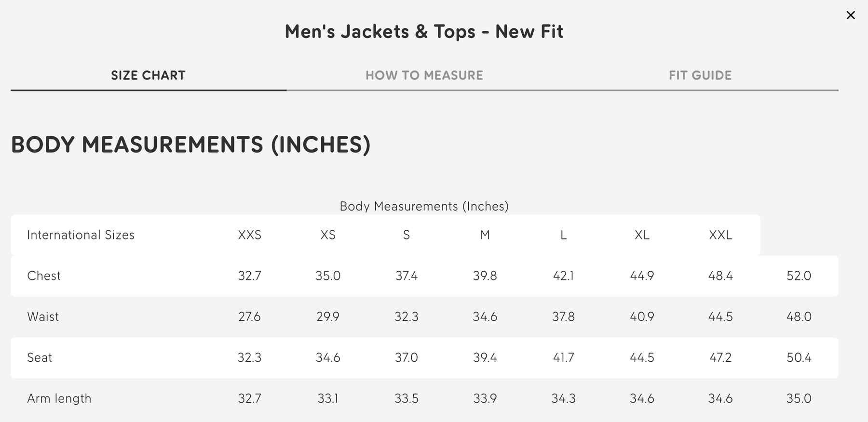
Task: Click the XXS size column header
Action: pos(249,235)
